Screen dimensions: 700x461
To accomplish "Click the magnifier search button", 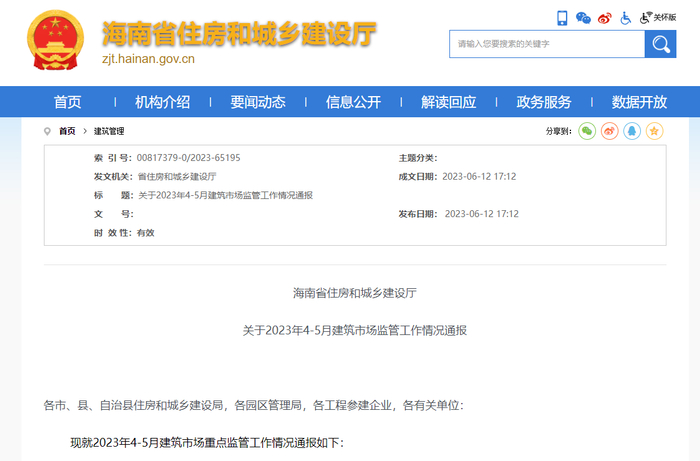I will pos(660,44).
